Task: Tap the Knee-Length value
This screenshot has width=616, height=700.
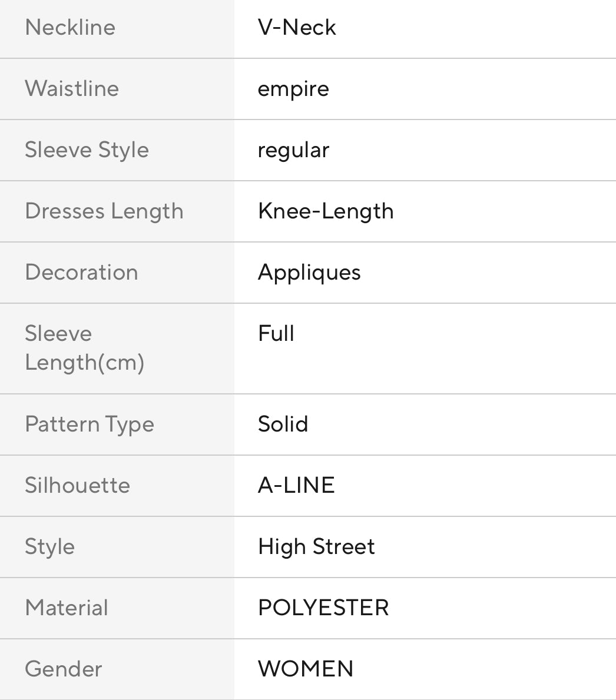Action: coord(326,211)
